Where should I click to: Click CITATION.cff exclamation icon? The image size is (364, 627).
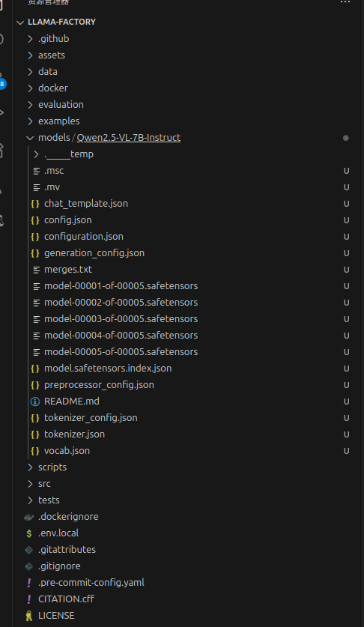[x=28, y=599]
